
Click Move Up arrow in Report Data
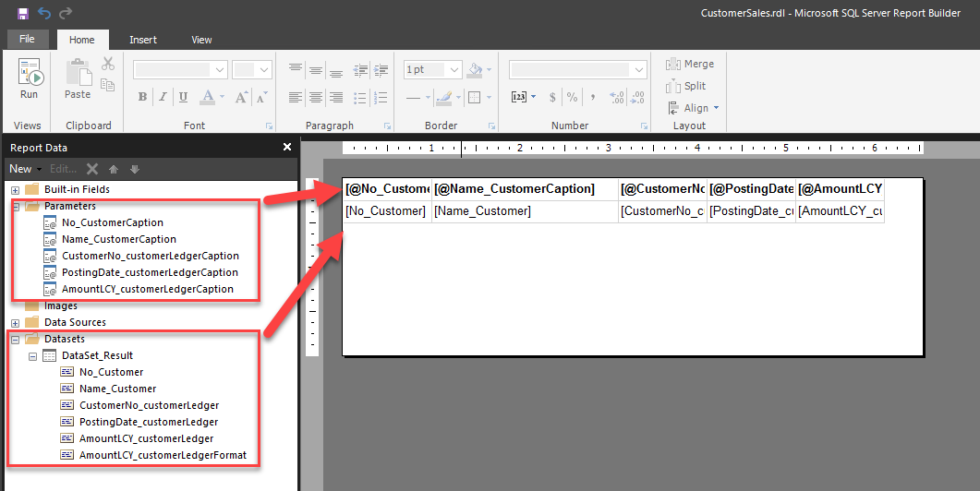pos(114,169)
